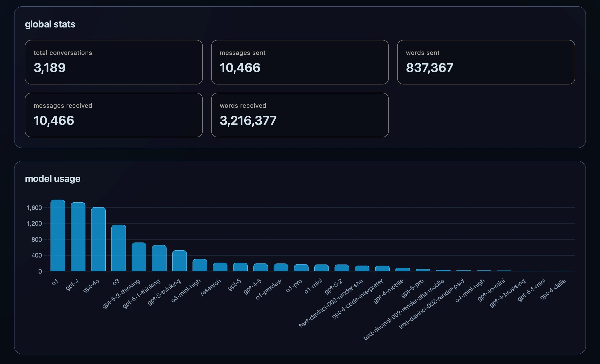Viewport: 600px width, 364px height.
Task: Click the gpt-4-code-interpreter axis label
Action: pyautogui.click(x=357, y=299)
